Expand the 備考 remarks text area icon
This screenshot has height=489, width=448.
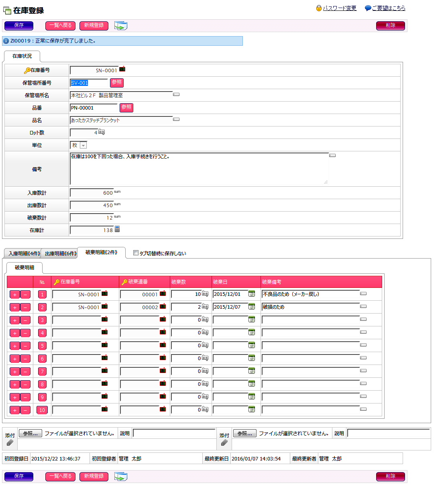coord(332,155)
